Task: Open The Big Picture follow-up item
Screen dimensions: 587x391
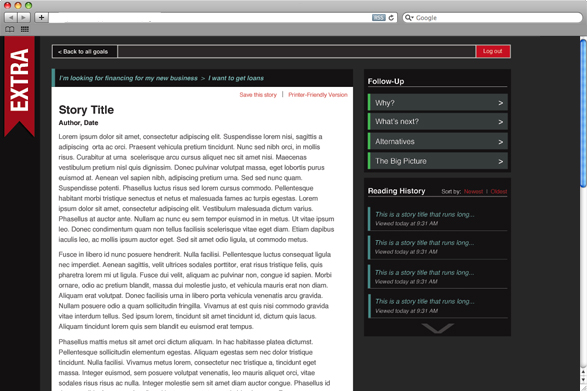Action: (438, 161)
